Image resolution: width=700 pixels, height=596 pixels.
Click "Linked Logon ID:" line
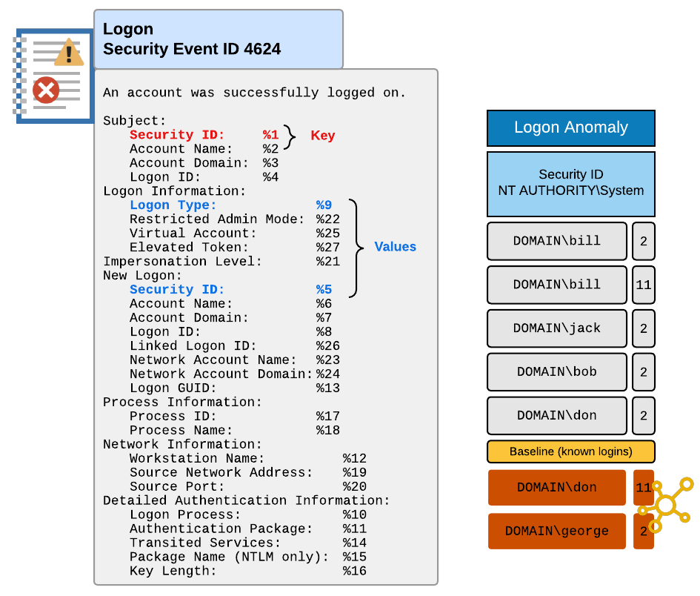[x=235, y=345]
